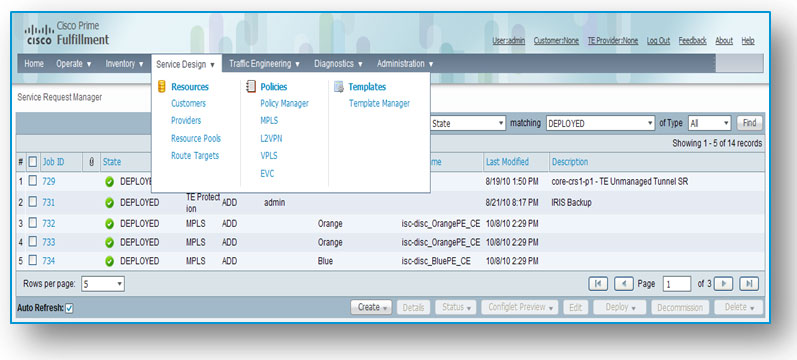The width and height of the screenshot is (797, 360).
Task: Click the Customer:None link
Action: point(556,41)
